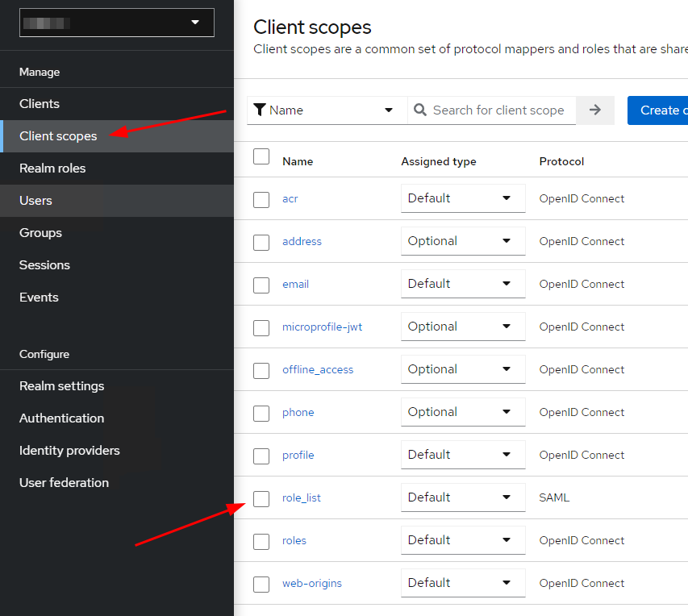Check the role_list scope checkbox

click(261, 499)
